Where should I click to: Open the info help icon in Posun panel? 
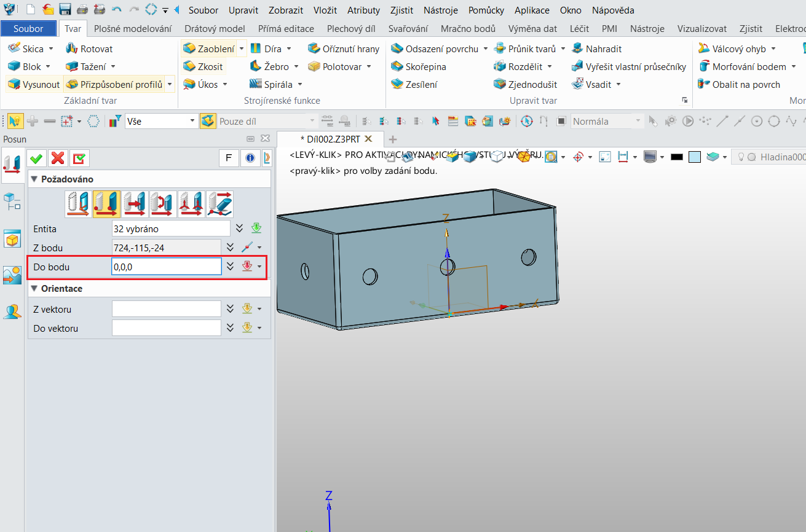(250, 158)
